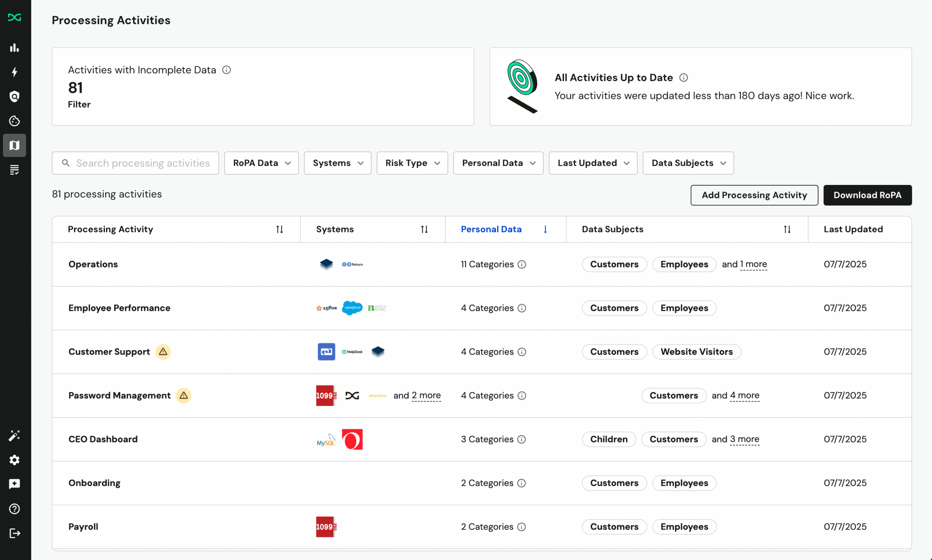Screen dimensions: 932x560
Task: Click the cookie icon in sidebar
Action: tap(14, 121)
